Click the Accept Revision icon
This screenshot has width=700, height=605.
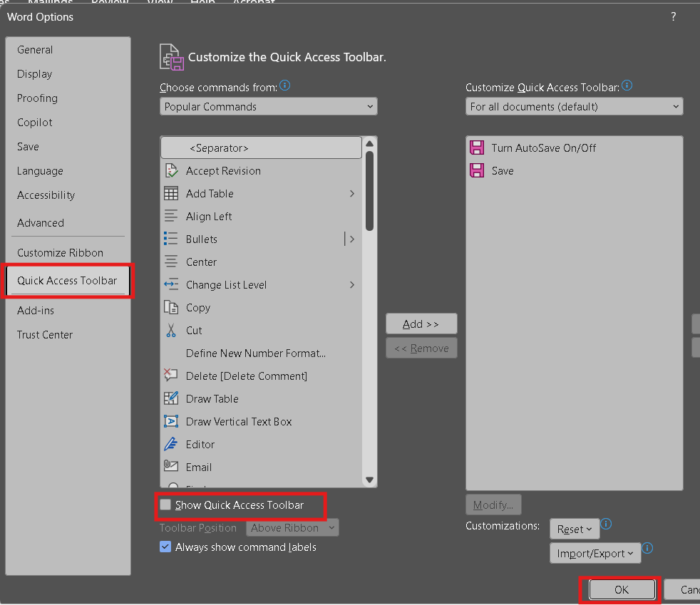coord(171,171)
